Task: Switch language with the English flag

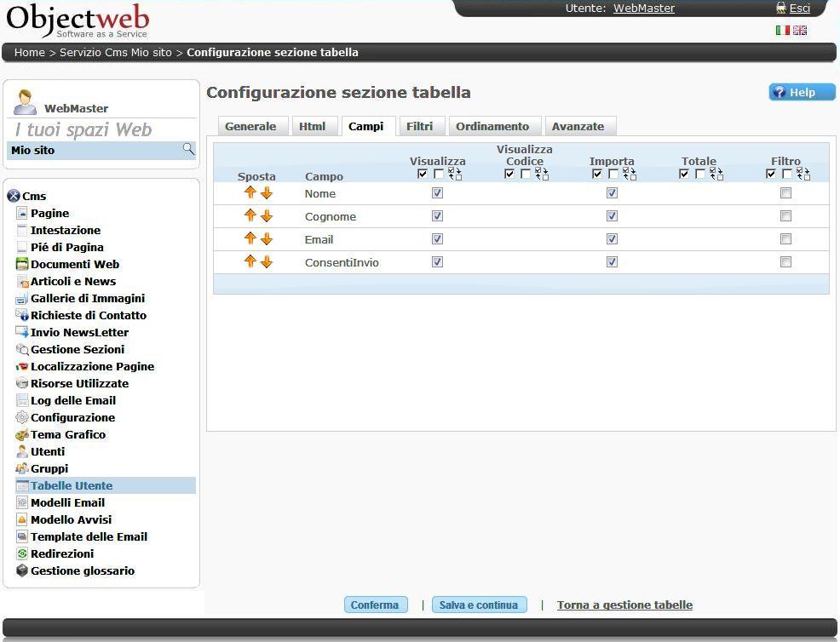Action: point(800,31)
